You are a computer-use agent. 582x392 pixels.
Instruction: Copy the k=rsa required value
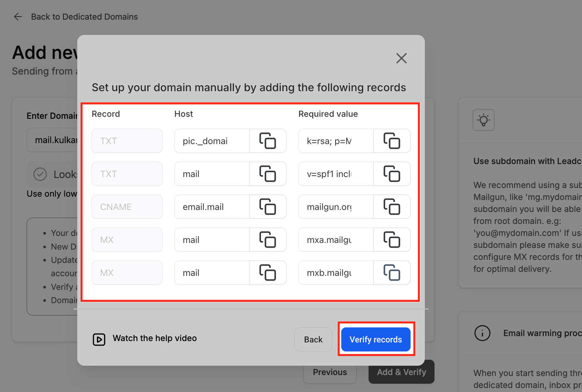pos(392,141)
